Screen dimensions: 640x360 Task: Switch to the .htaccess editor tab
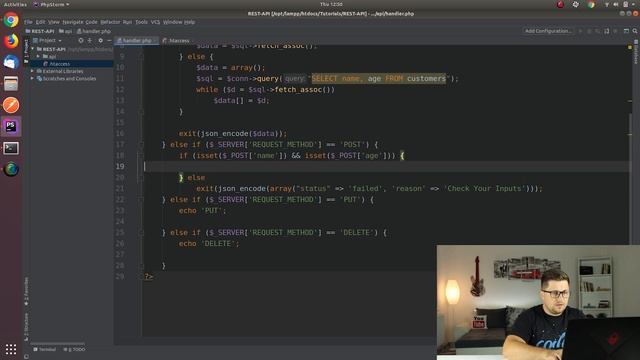[x=176, y=40]
